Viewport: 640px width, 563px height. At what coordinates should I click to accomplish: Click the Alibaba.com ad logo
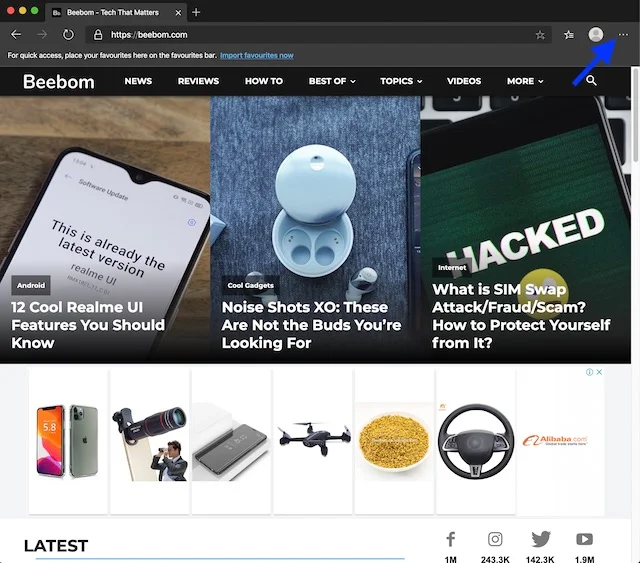[555, 441]
